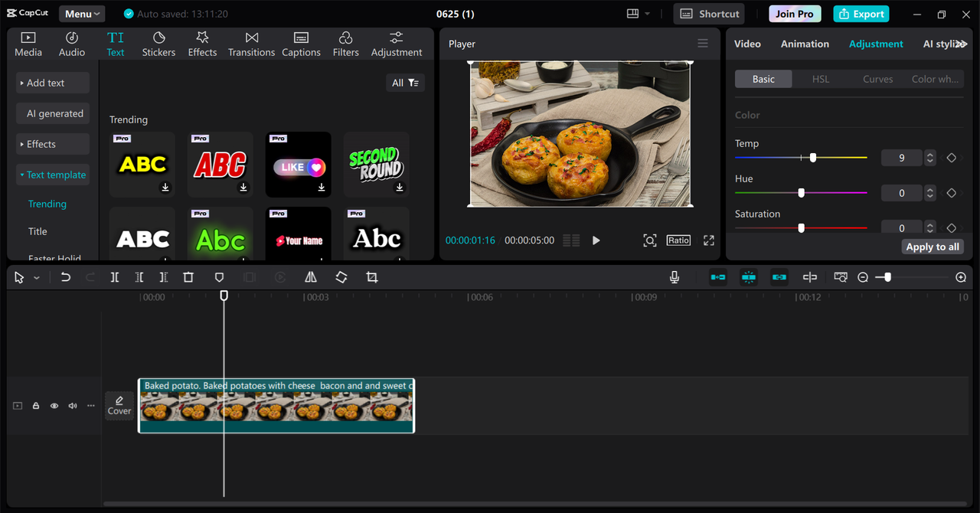
Task: Open the Shortcut panel
Action: click(x=710, y=14)
